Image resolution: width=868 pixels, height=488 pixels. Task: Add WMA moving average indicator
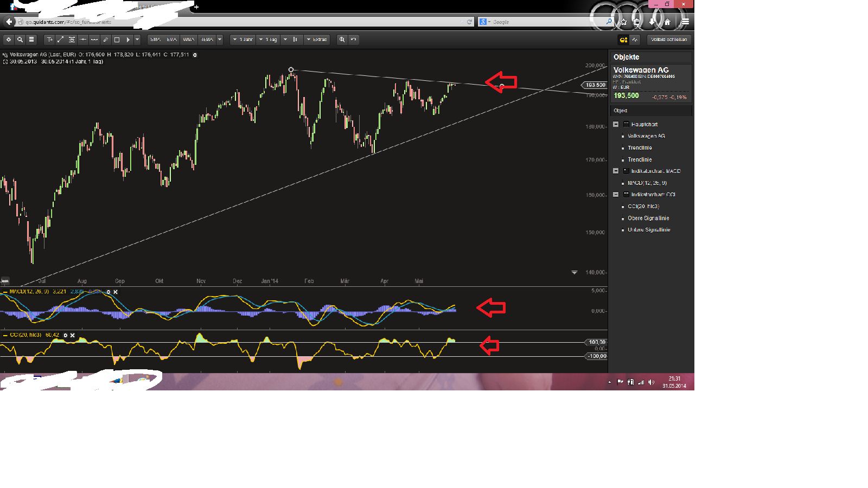tap(189, 40)
